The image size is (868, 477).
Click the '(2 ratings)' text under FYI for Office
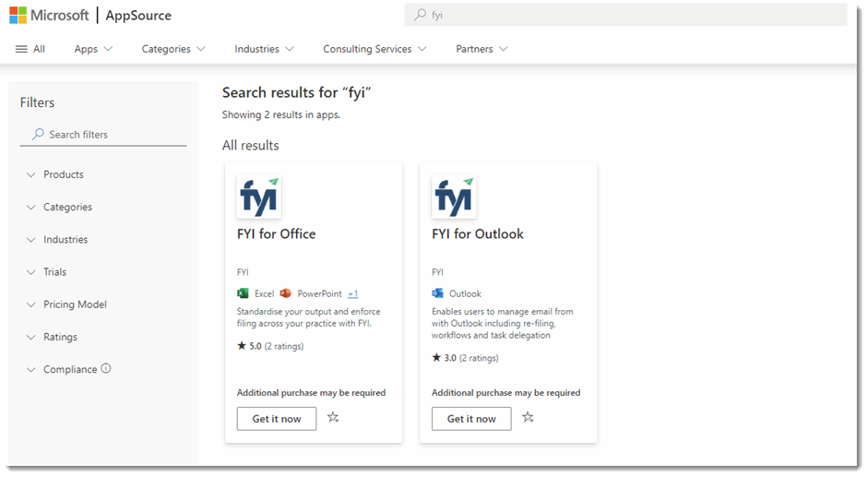(x=284, y=346)
